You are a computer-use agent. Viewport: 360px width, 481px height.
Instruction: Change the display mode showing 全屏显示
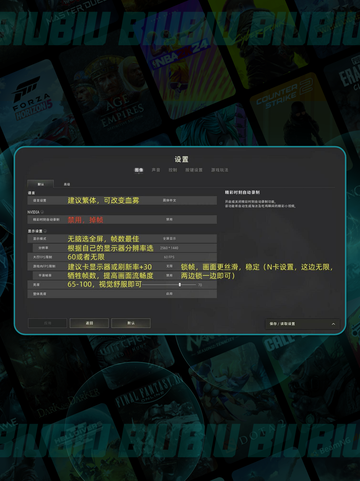pos(122,239)
